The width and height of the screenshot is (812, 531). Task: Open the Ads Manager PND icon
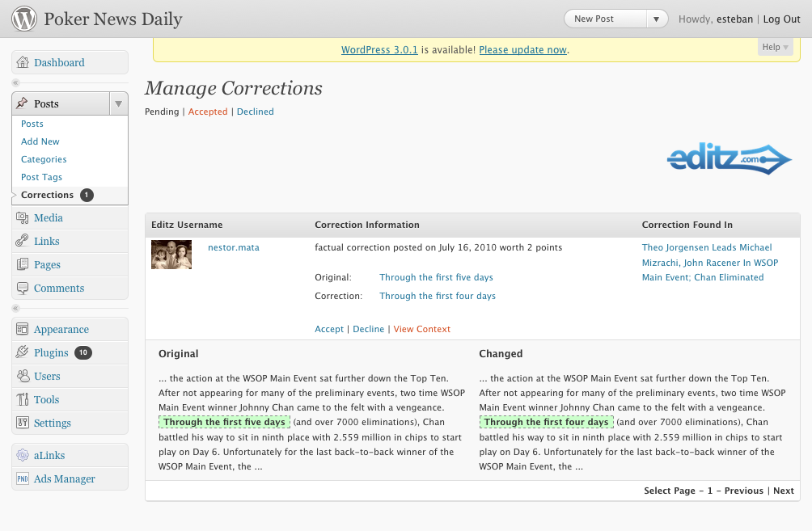[x=23, y=478]
